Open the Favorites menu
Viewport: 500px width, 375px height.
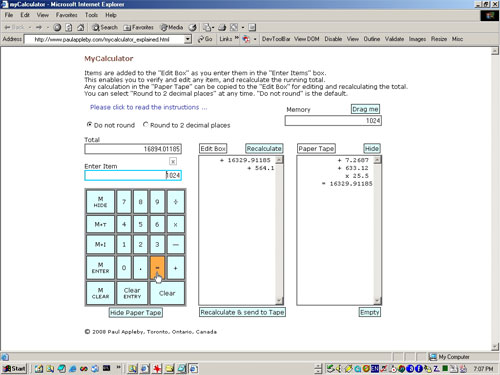(66, 15)
